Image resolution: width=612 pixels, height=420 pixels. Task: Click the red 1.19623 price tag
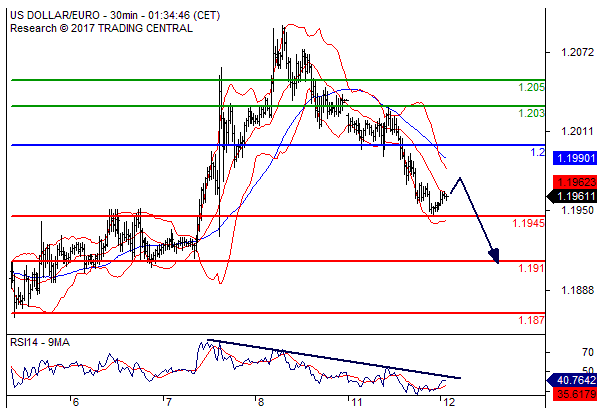click(575, 182)
